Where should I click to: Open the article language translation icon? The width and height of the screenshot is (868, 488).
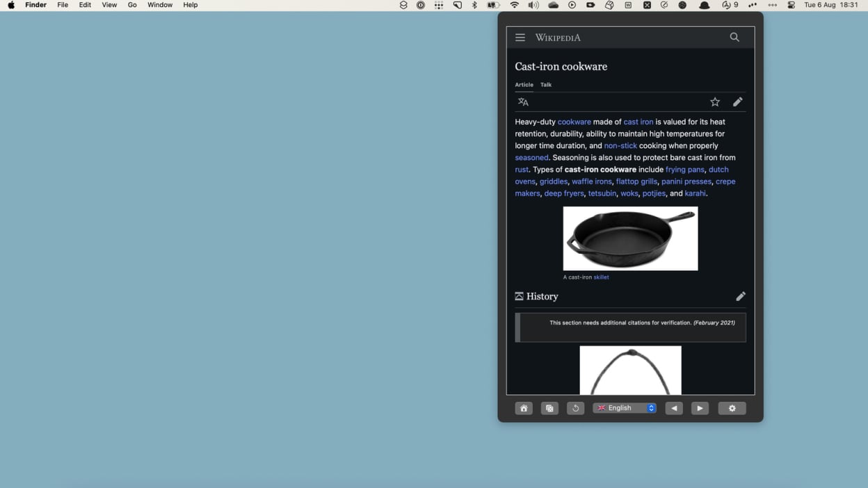523,102
